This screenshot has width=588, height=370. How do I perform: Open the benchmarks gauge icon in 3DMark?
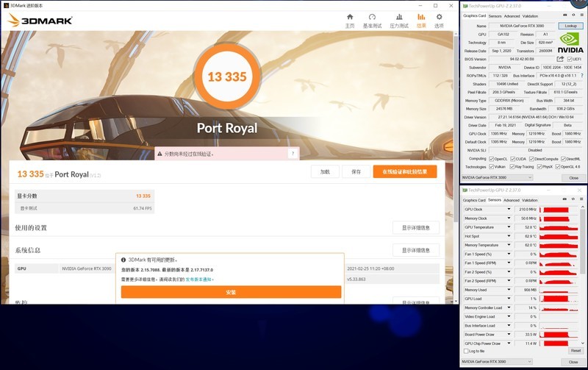(x=372, y=17)
